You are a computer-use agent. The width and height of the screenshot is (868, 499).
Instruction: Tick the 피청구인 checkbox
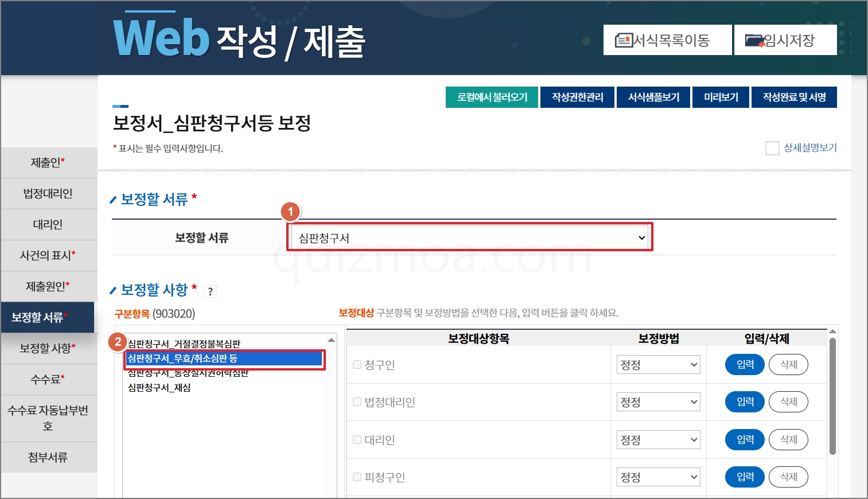(x=357, y=477)
